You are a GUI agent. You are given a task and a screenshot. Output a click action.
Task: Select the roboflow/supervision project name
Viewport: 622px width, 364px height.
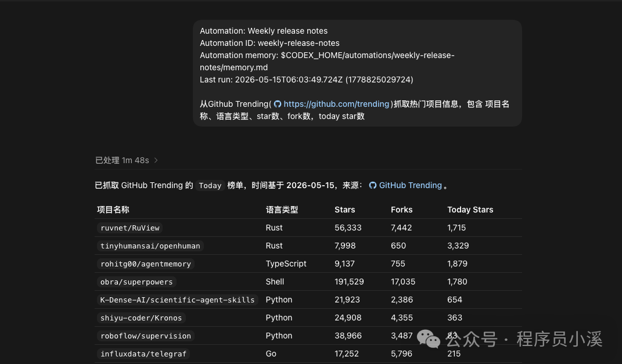146,336
